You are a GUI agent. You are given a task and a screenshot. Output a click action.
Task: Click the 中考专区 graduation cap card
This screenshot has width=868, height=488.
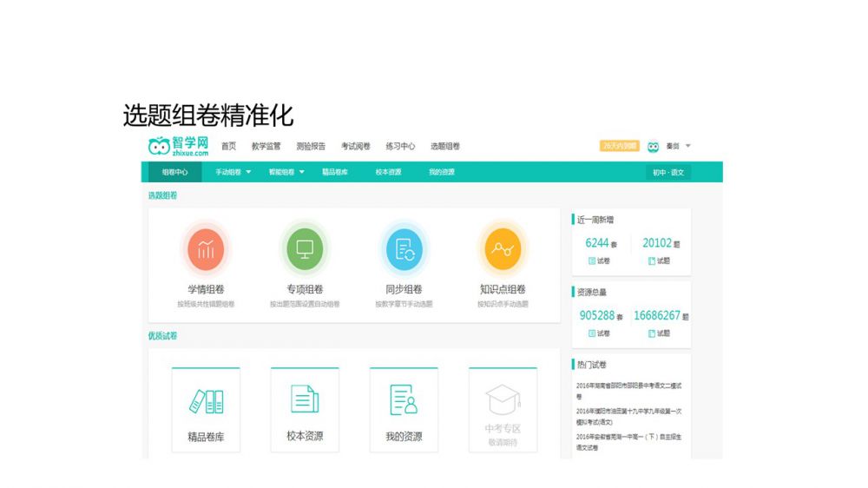(503, 410)
